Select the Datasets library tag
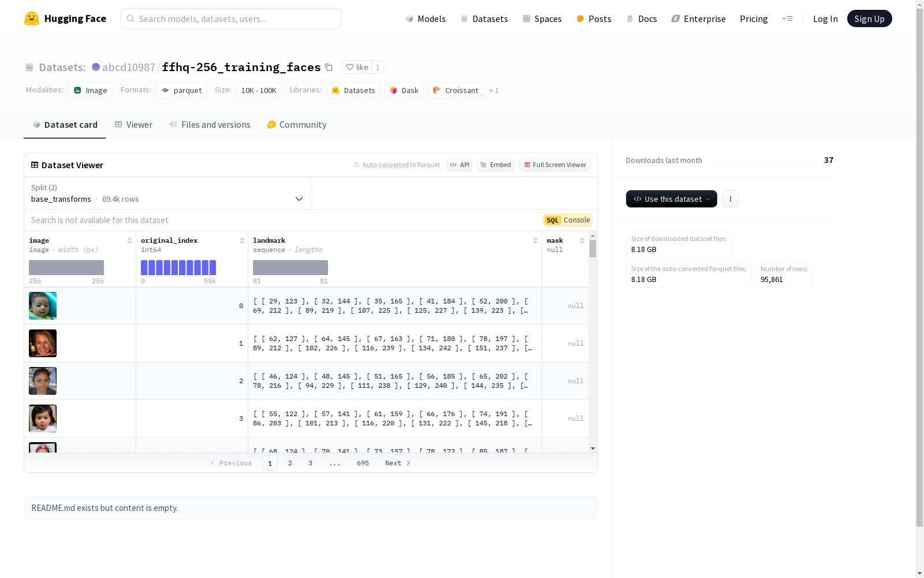 pyautogui.click(x=353, y=90)
